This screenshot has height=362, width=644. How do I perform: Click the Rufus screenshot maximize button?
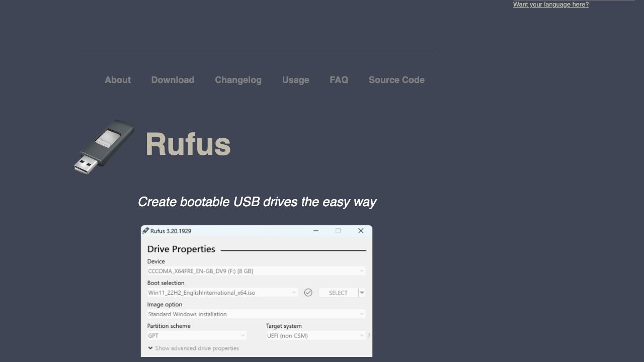[x=338, y=231]
